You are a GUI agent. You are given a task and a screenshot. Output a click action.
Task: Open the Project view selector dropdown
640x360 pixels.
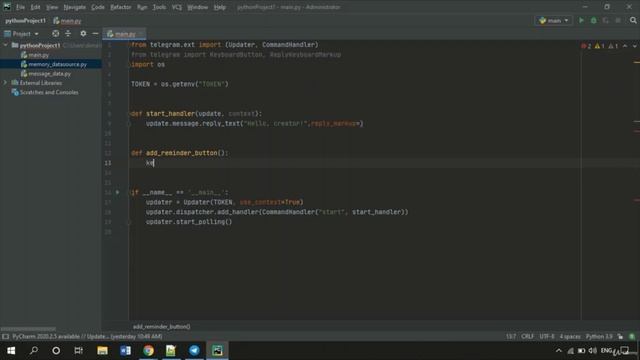click(21, 34)
